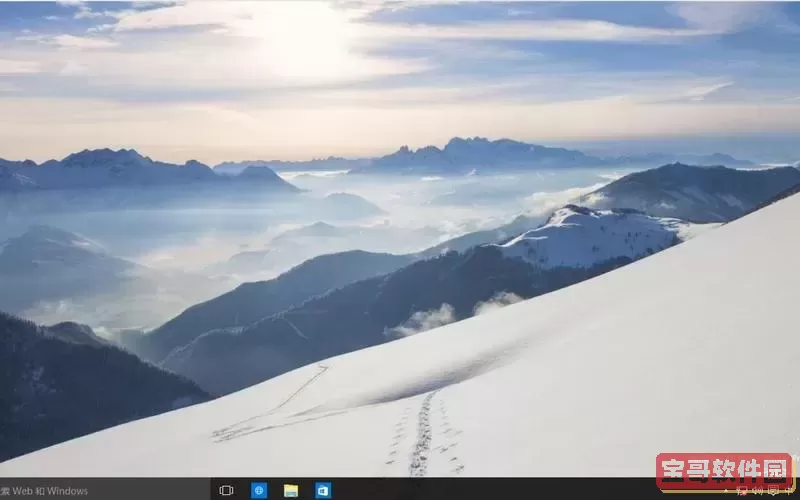The width and height of the screenshot is (800, 500).
Task: Open the Action Center notification icon
Action: (x=773, y=490)
